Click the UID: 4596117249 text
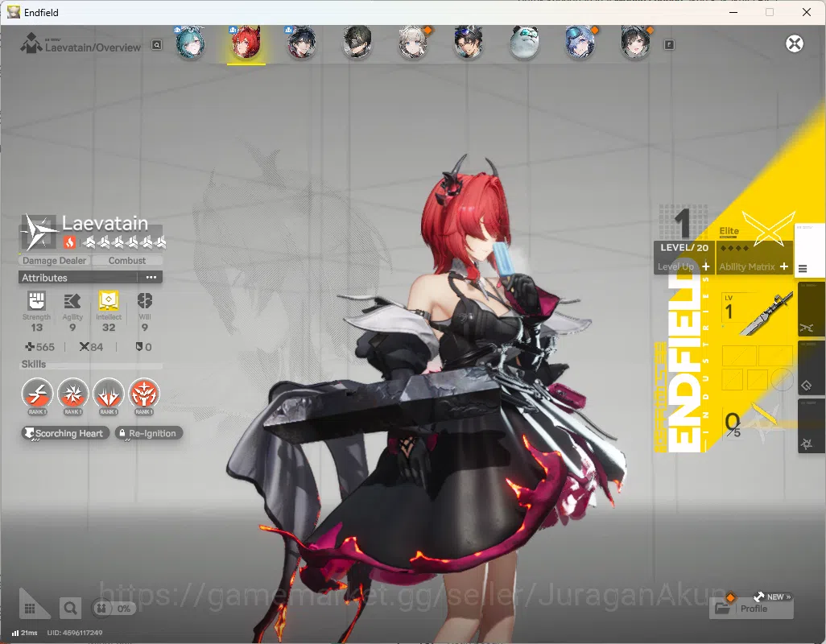This screenshot has width=826, height=644. click(75, 633)
